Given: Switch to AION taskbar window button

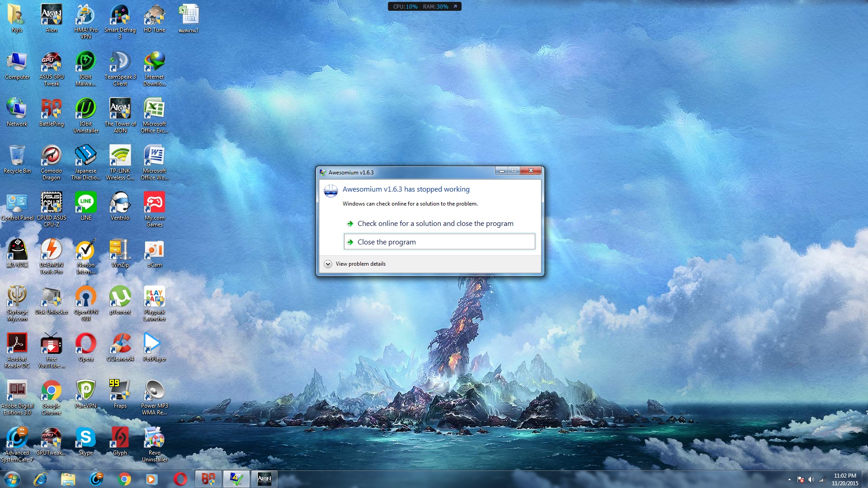Looking at the screenshot, I should 264,479.
